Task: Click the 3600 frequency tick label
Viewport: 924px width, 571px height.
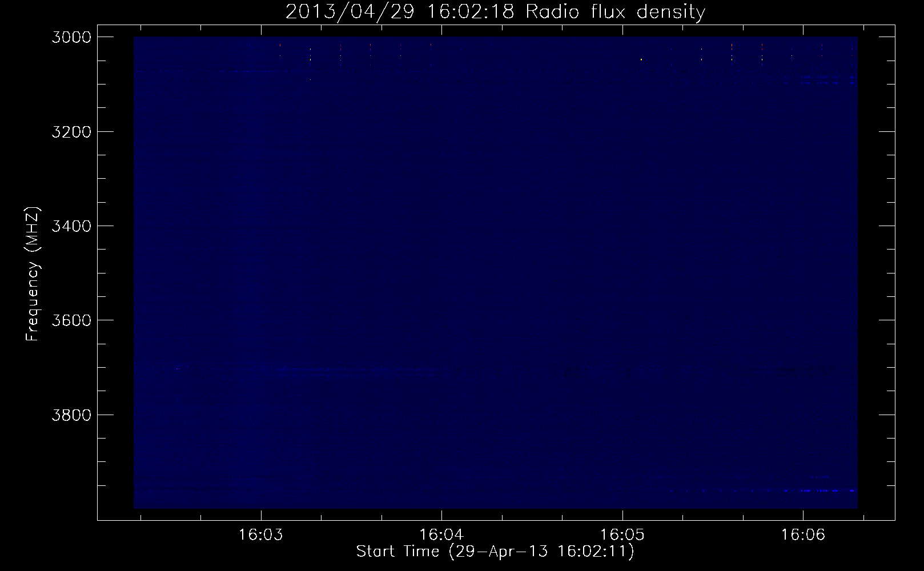Action: (71, 320)
